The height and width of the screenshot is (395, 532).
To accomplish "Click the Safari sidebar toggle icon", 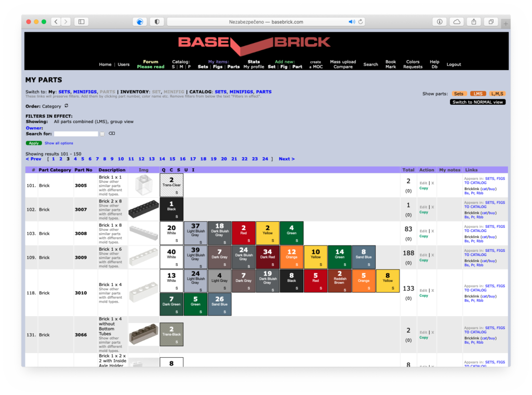I will [82, 22].
